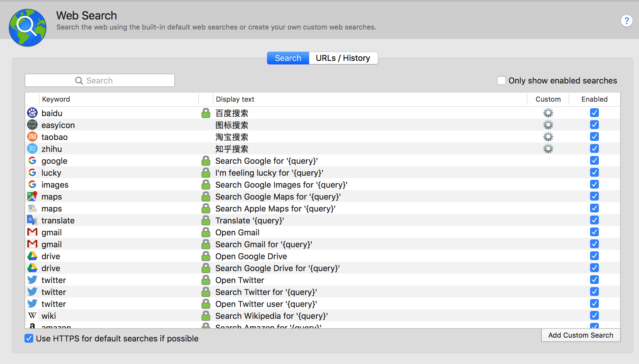The image size is (639, 364).
Task: Click the Custom column header
Action: [548, 99]
